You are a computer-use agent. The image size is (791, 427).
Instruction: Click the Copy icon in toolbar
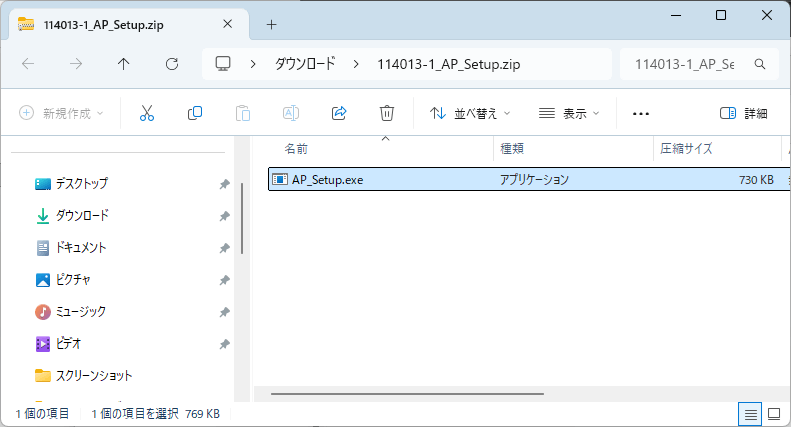[x=195, y=113]
